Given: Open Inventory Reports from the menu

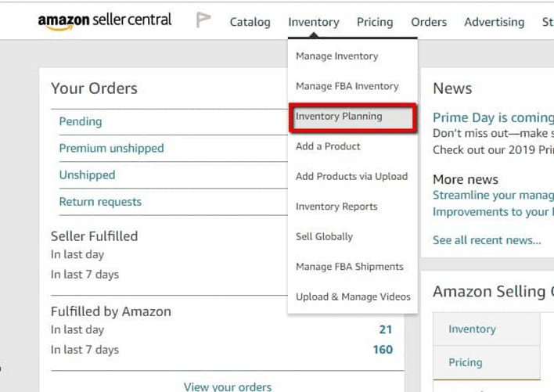Looking at the screenshot, I should 336,207.
